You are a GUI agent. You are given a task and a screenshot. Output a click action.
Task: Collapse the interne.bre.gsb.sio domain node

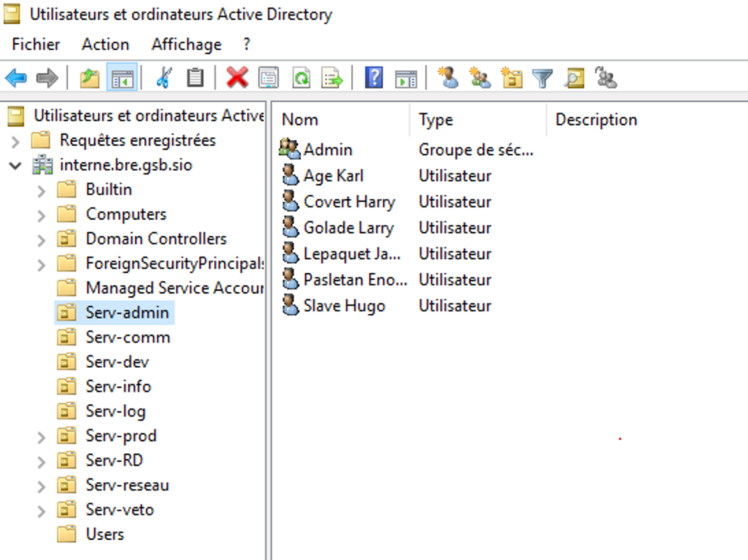15,166
